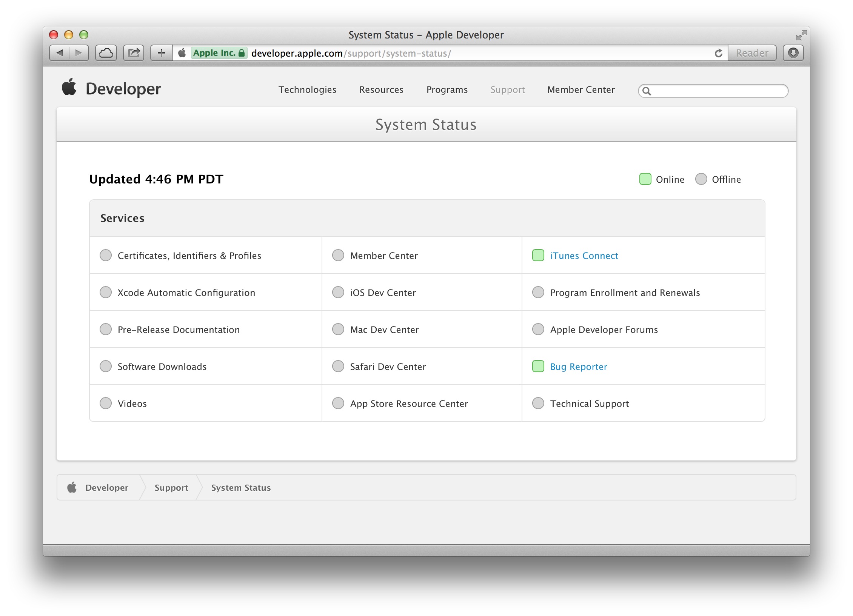
Task: Click the yellow minimize window button
Action: [69, 35]
